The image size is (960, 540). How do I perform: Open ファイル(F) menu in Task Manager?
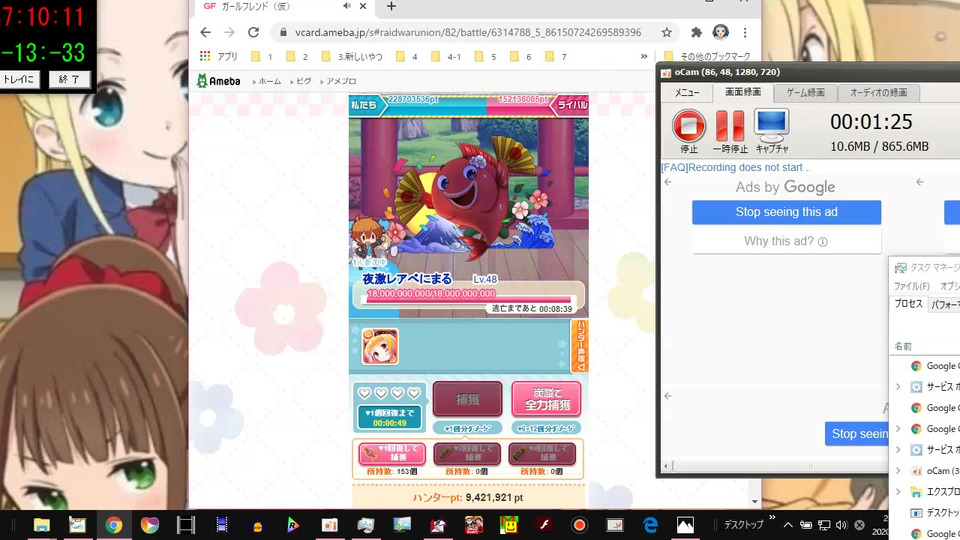click(911, 287)
